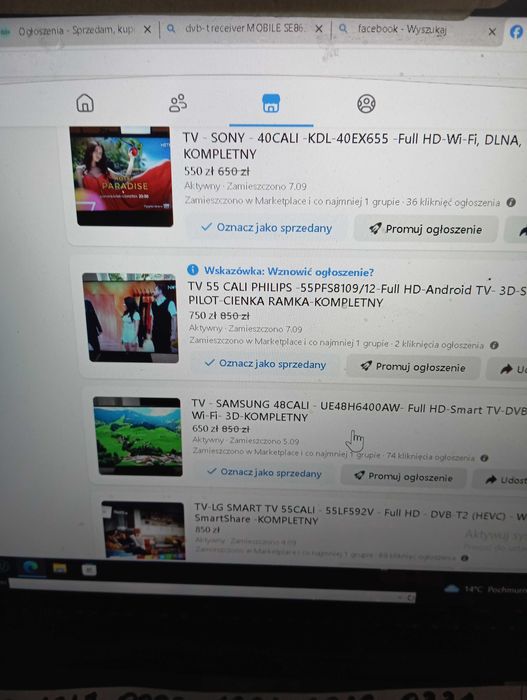Click the search icon on dvb-t receiver tab
527x700 pixels.
pos(170,29)
